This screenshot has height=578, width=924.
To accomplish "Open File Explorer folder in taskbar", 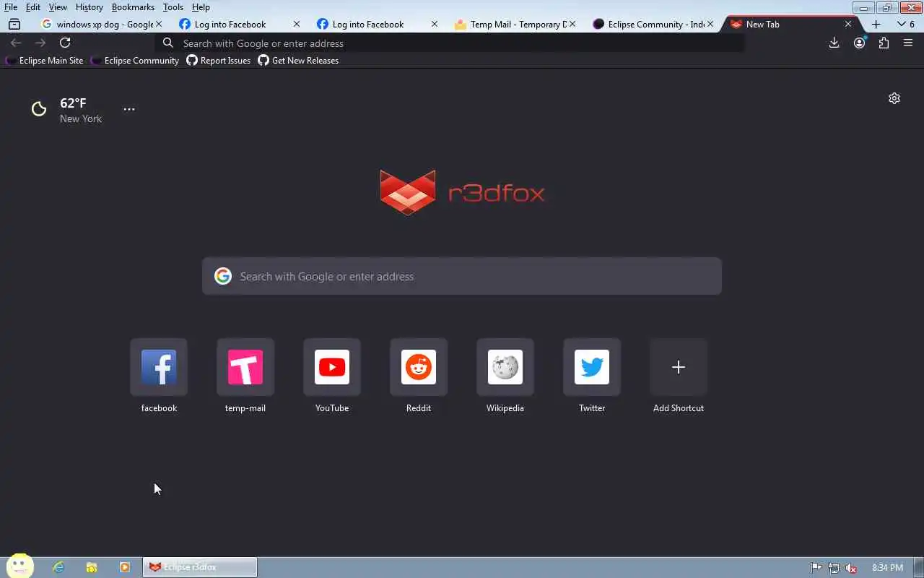I will pyautogui.click(x=92, y=567).
